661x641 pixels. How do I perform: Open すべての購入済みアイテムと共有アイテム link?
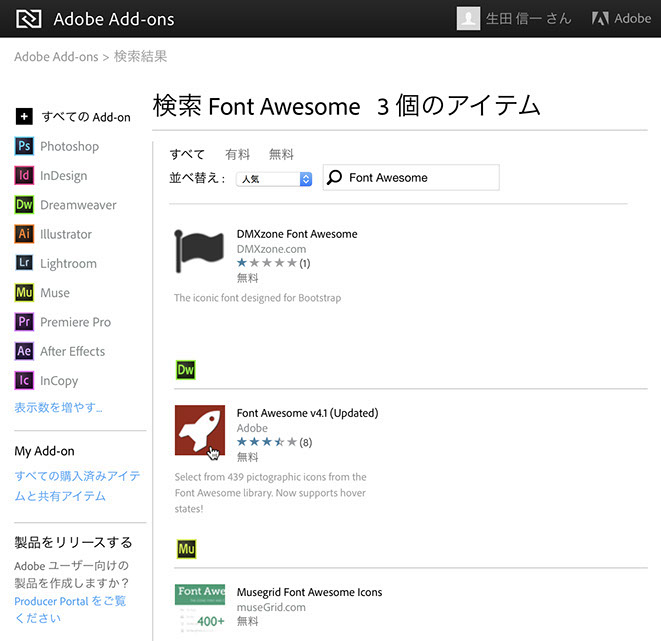(77, 486)
